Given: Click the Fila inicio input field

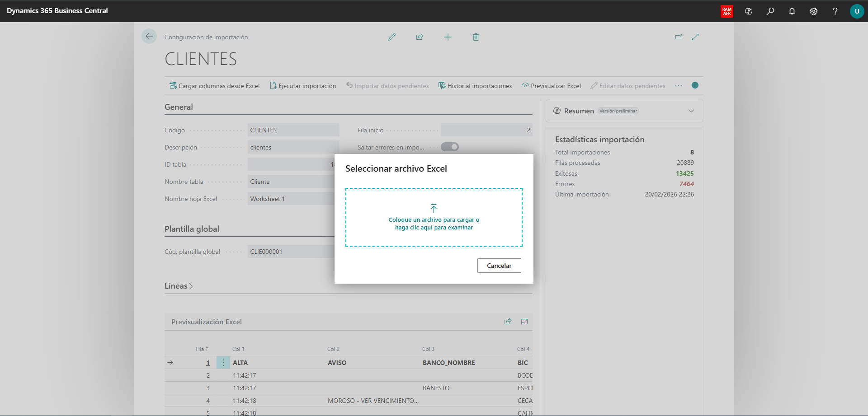Looking at the screenshot, I should 486,130.
